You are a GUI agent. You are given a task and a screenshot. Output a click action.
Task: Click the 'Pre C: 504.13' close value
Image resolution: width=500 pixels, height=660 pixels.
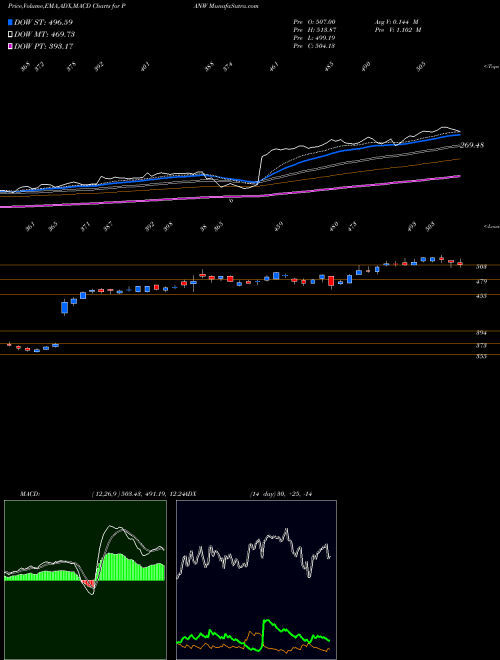click(x=314, y=46)
